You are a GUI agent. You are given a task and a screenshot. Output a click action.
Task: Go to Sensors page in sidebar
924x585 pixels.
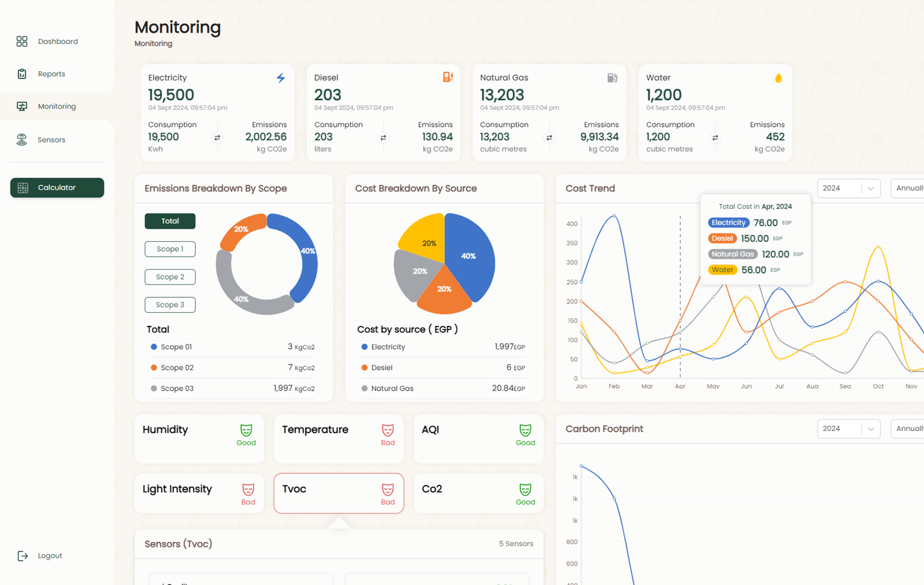51,140
